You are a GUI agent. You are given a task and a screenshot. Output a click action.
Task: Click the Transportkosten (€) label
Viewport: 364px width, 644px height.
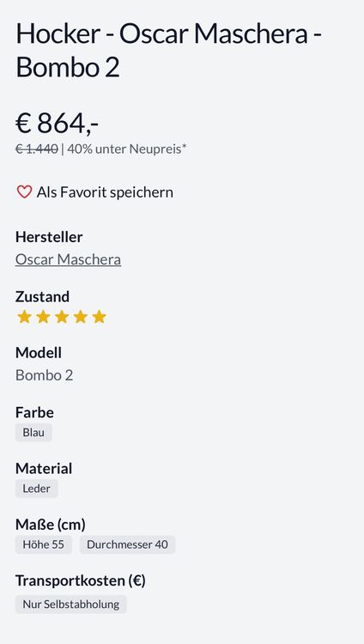[81, 580]
